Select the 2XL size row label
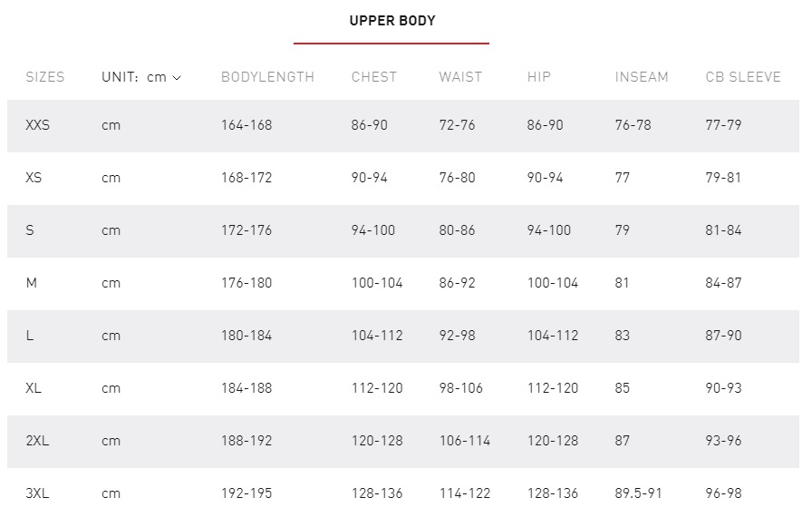 tap(37, 441)
